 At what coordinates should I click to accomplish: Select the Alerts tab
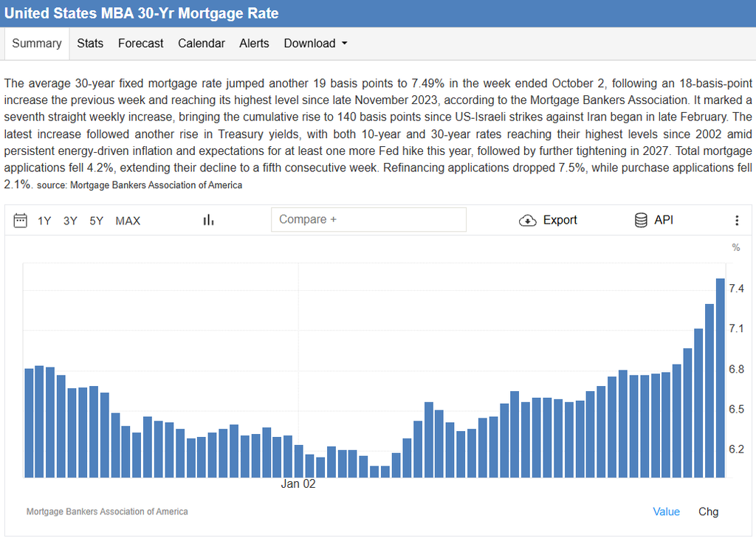pos(254,44)
